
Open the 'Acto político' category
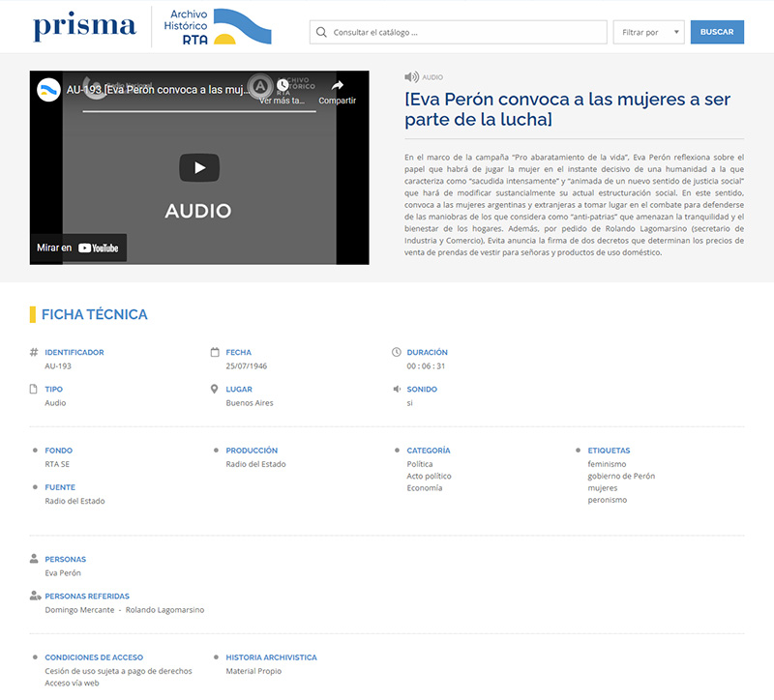pyautogui.click(x=429, y=476)
